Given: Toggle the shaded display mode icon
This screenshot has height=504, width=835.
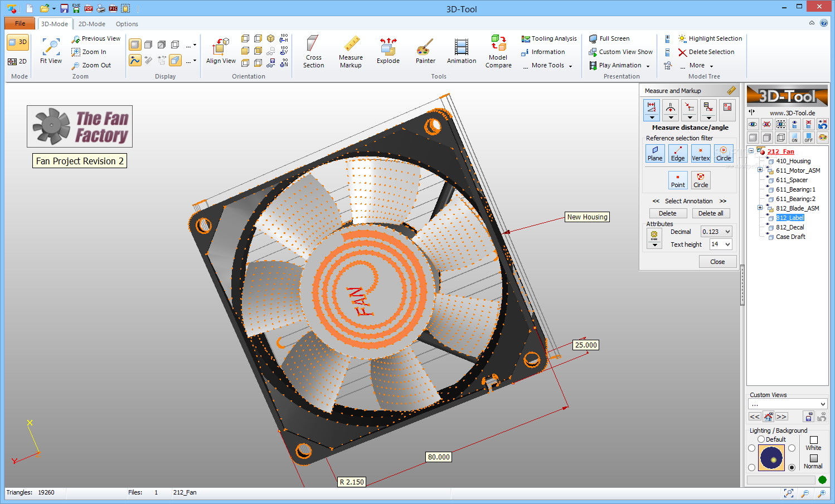Looking at the screenshot, I should pyautogui.click(x=135, y=45).
